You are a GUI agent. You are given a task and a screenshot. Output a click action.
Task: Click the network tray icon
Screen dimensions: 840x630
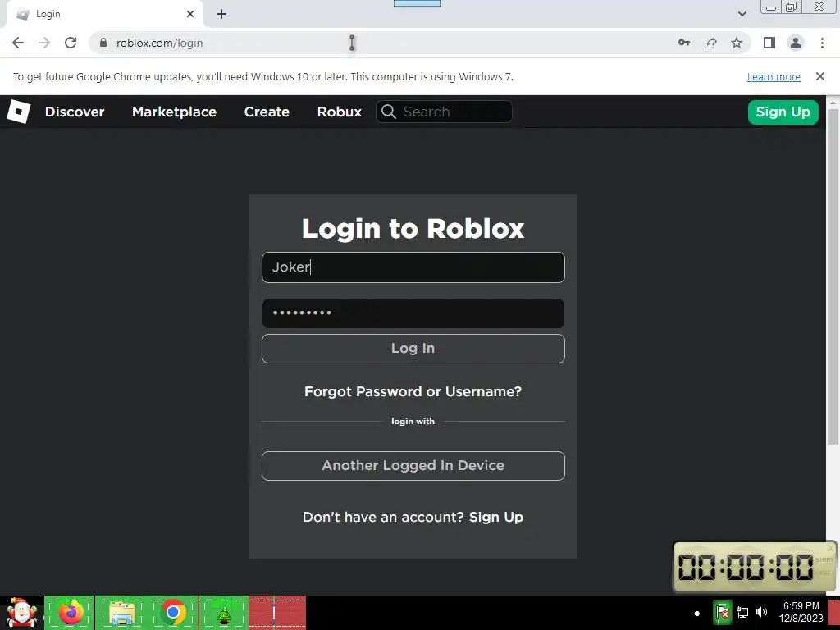tap(742, 612)
